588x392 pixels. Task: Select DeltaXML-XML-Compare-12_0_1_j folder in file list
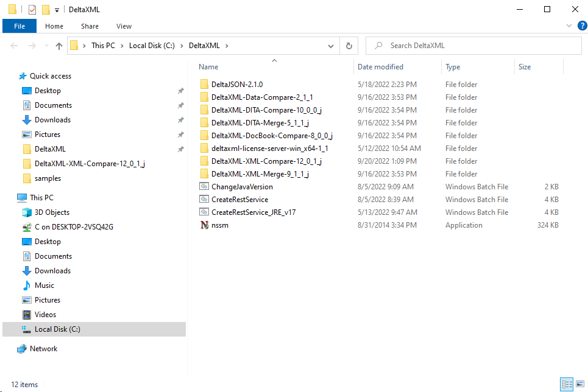266,161
